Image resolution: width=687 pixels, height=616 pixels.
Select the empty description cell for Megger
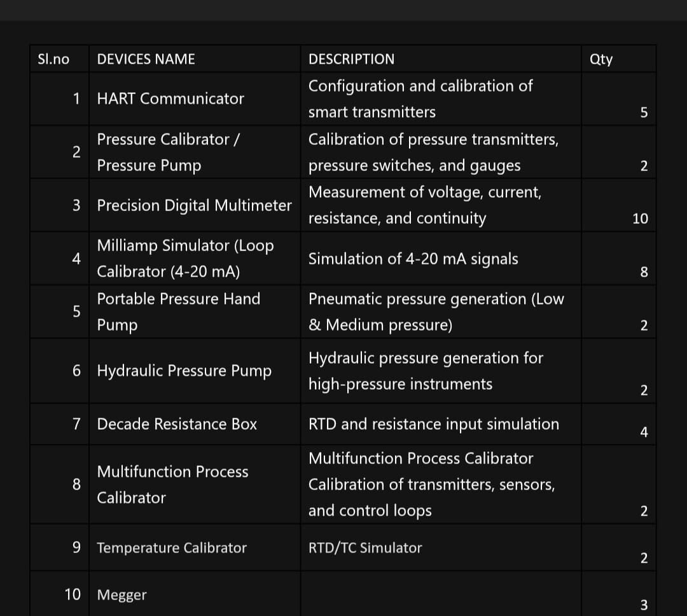441,594
